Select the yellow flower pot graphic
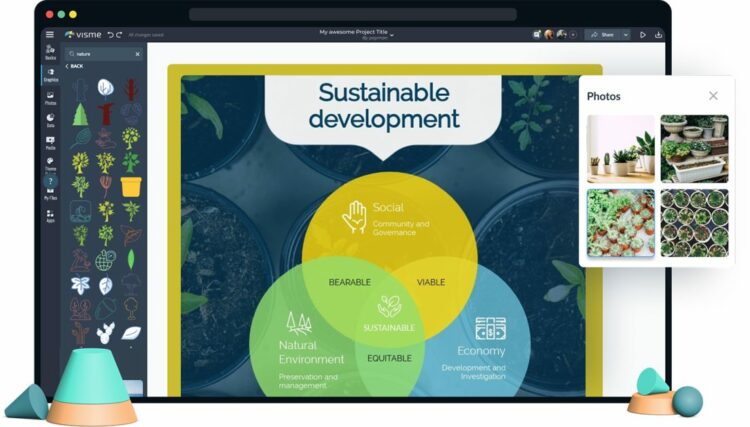The width and height of the screenshot is (750, 427). (131, 186)
